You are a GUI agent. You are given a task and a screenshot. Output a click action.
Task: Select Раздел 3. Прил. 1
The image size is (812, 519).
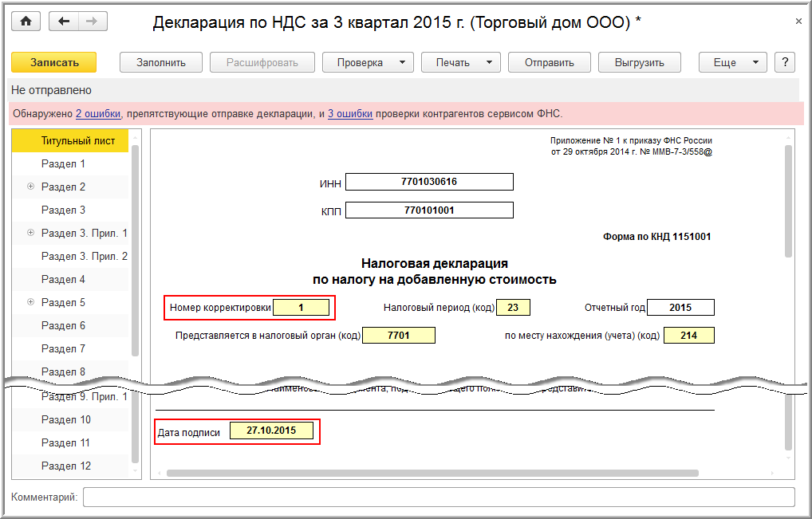click(85, 234)
